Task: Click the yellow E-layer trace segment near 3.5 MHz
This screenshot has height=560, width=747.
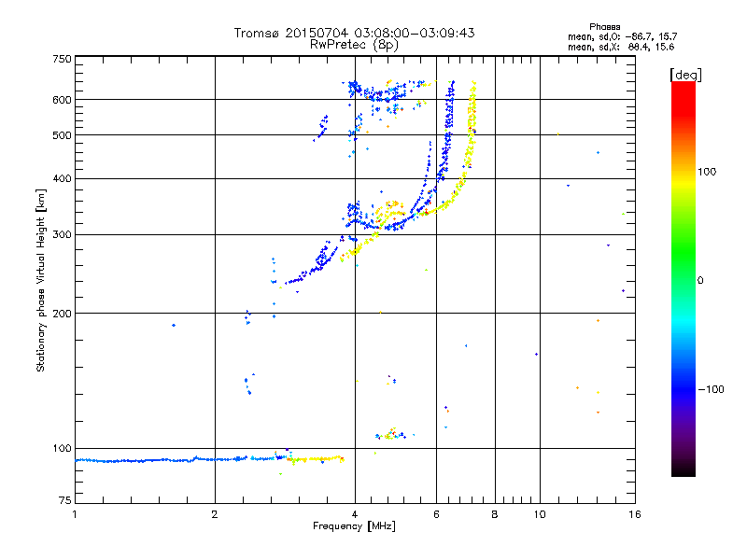Action: (x=317, y=459)
